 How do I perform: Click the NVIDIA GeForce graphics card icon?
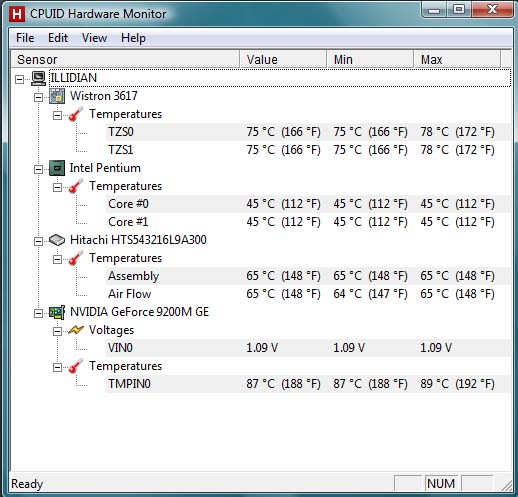(x=57, y=312)
